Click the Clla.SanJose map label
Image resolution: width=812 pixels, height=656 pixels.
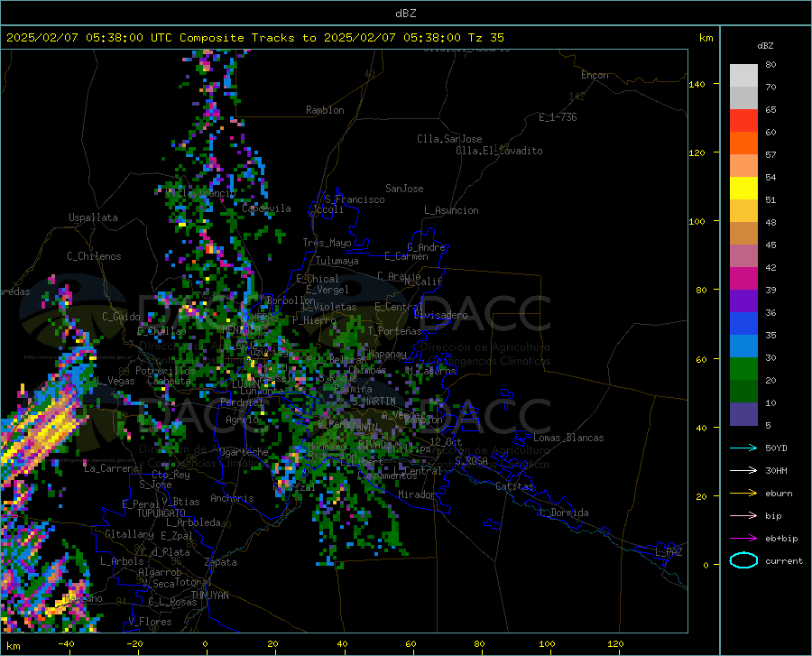point(449,139)
